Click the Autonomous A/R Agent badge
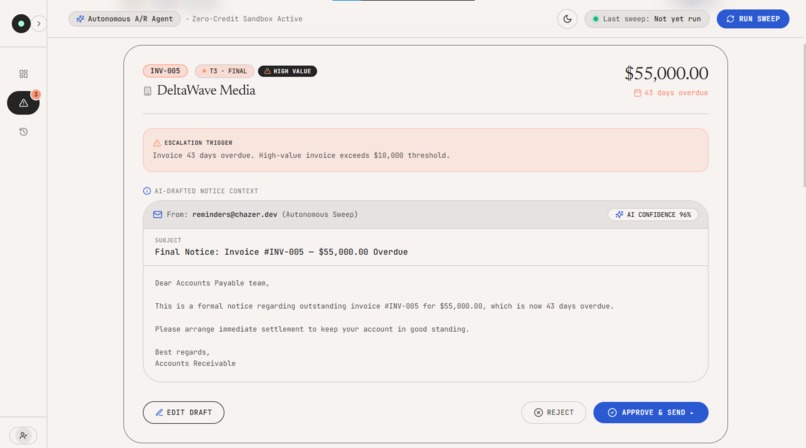 coord(124,19)
